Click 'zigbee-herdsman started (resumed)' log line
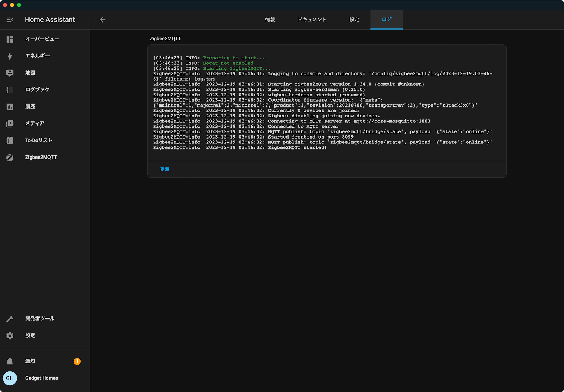Screen dimensions: 564x392 tap(259, 95)
